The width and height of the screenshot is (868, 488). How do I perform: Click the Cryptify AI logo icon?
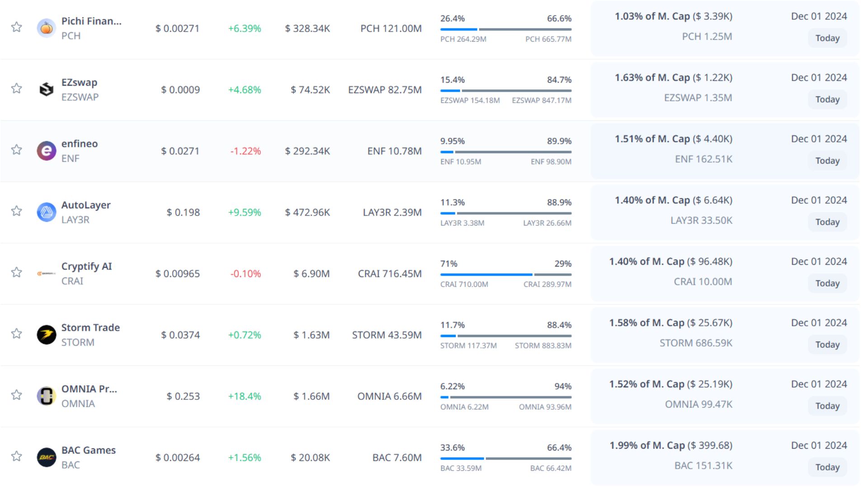click(x=46, y=273)
